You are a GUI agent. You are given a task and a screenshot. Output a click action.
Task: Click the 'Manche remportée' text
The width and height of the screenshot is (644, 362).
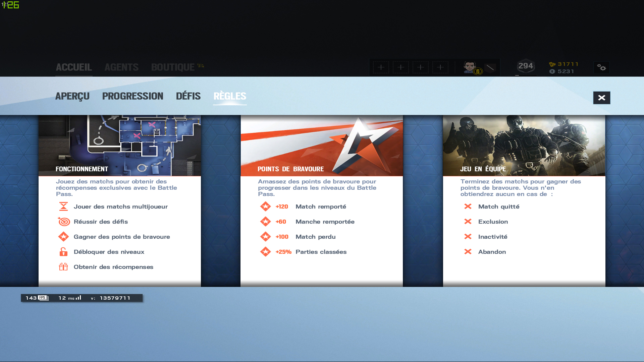325,222
